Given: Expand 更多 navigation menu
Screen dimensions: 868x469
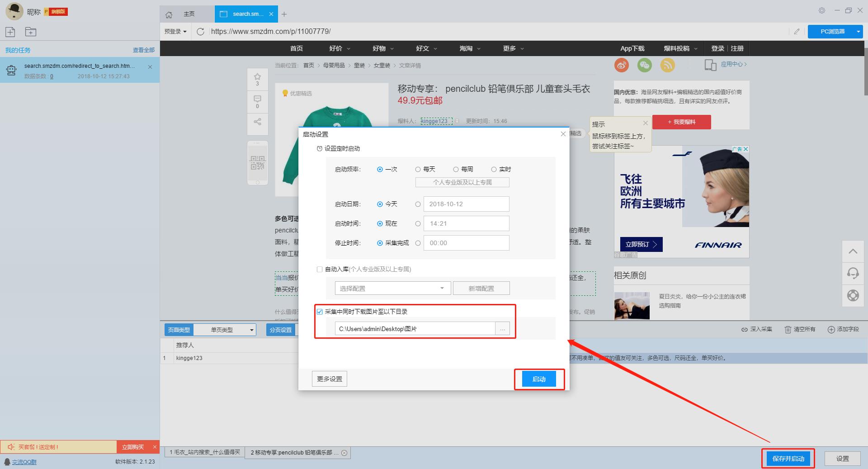Looking at the screenshot, I should click(514, 48).
